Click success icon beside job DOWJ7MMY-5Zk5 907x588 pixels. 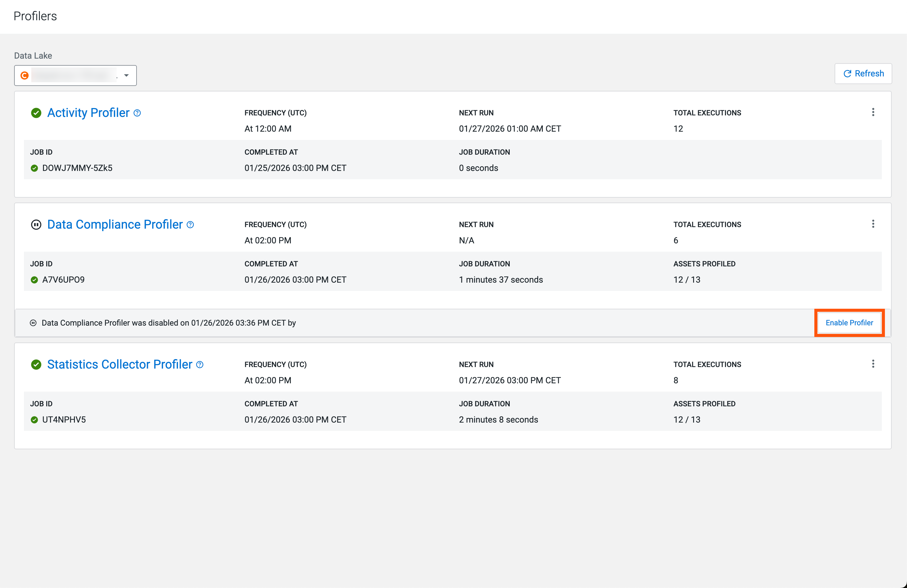[x=34, y=168]
